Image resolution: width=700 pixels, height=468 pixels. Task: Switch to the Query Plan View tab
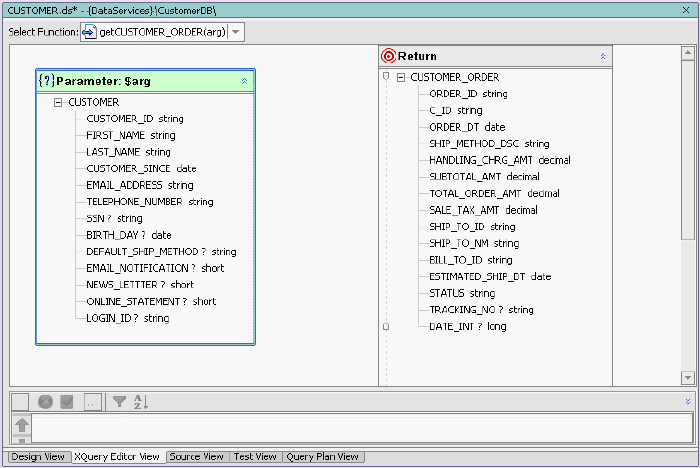322,457
